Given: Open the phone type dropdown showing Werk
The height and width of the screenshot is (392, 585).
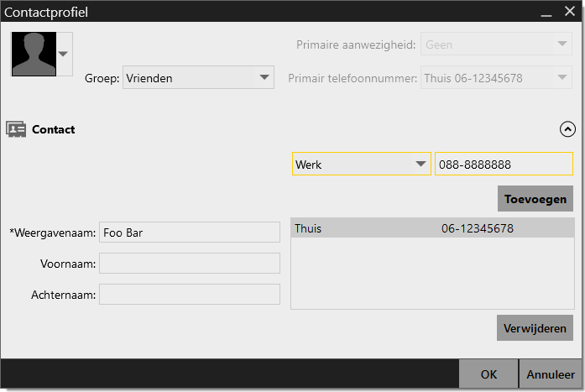Looking at the screenshot, I should click(362, 164).
